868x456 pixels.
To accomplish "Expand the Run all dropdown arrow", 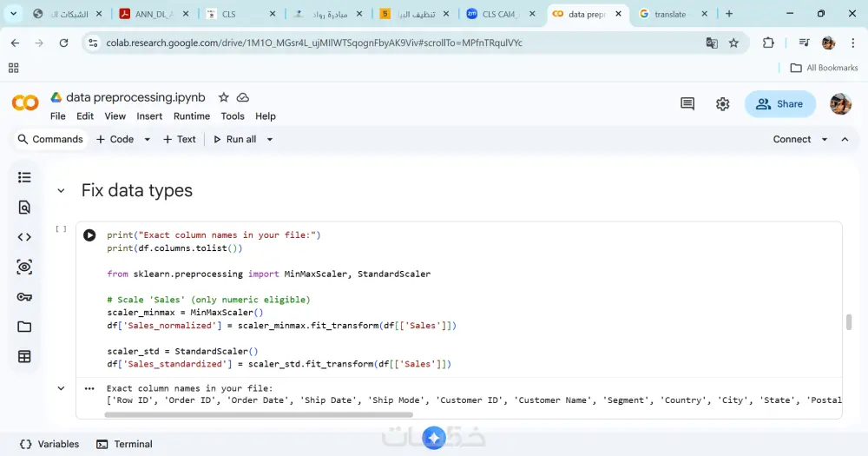I will pyautogui.click(x=270, y=140).
